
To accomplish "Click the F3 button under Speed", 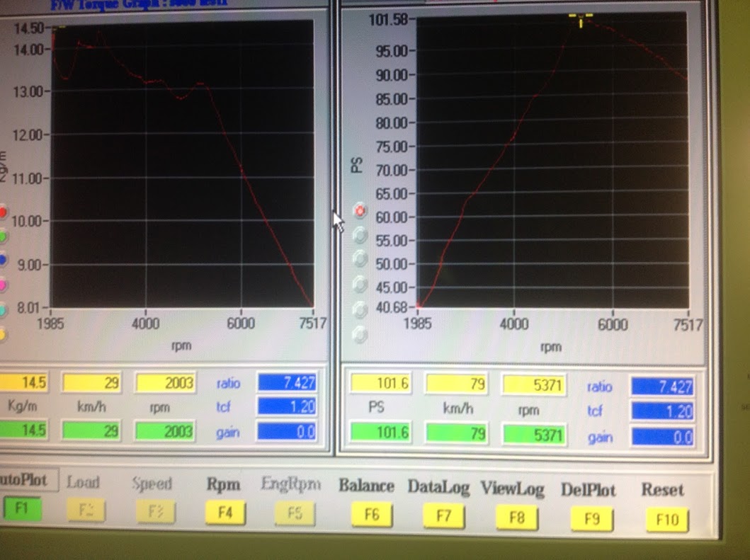I will [156, 511].
